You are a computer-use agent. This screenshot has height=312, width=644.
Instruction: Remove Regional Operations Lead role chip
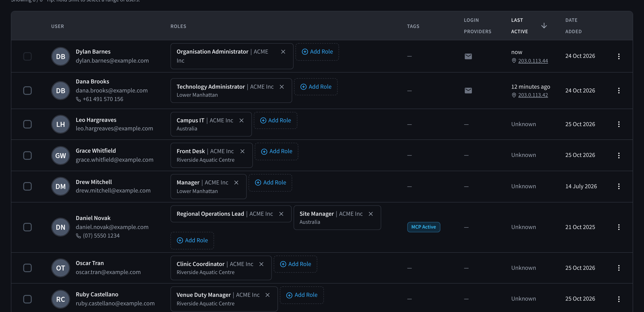(281, 214)
